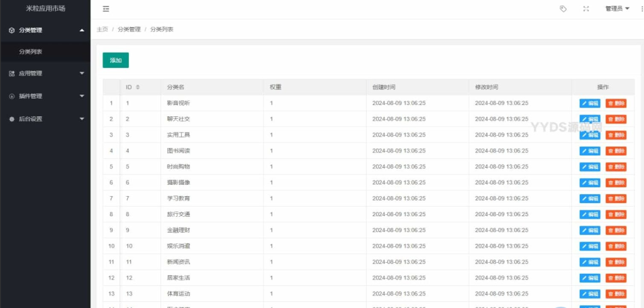Viewport: 644px width, 308px height.
Task: Edit the 体育运动 category
Action: (590, 294)
